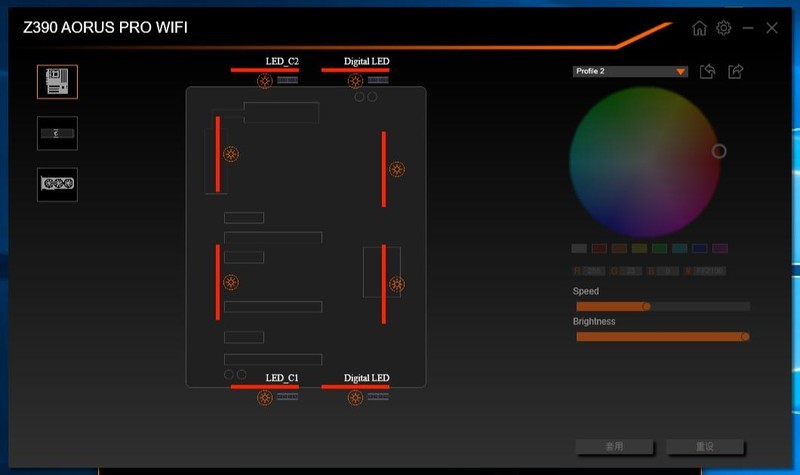Select the memory module device thumbnail

(57, 133)
